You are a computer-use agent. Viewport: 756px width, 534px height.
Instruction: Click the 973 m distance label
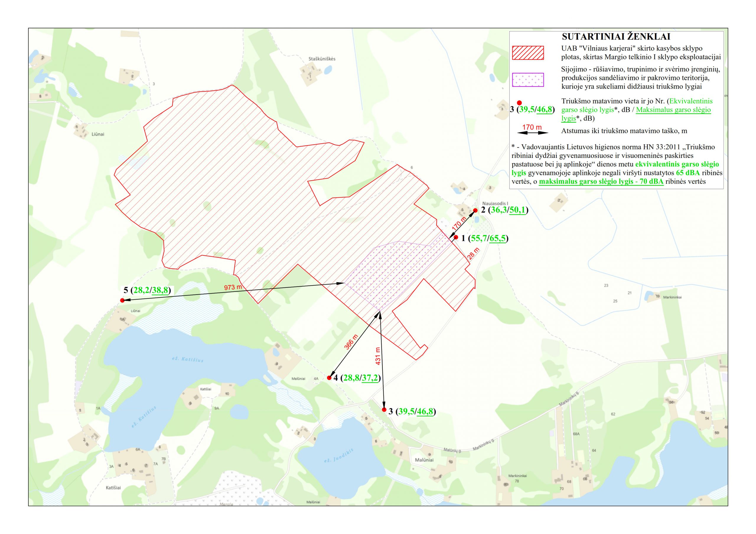(x=233, y=287)
